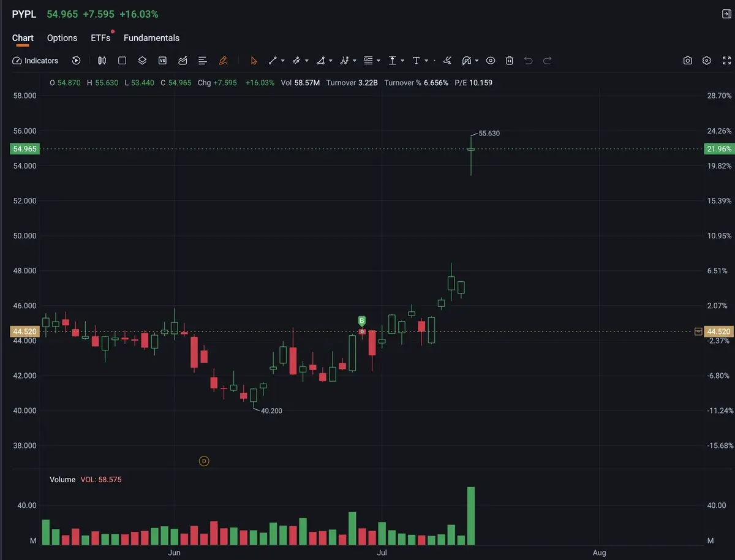Select the Fibonacci retracement tool

point(368,61)
